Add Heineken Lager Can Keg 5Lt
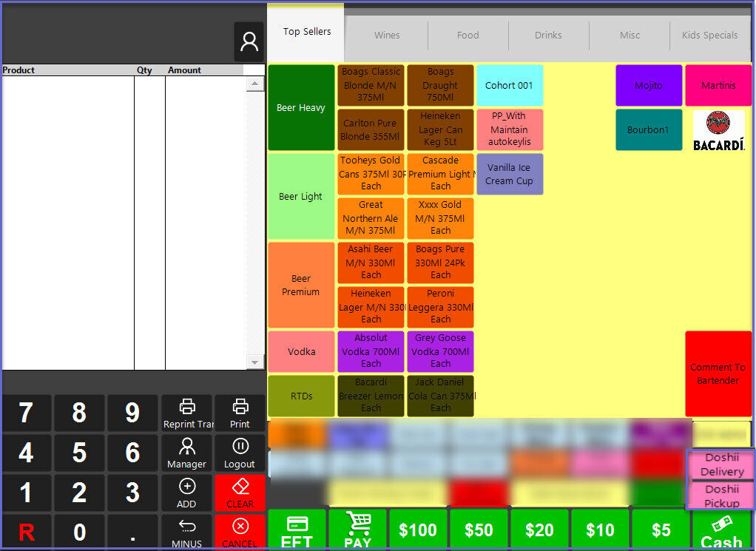This screenshot has width=756, height=551. coord(440,129)
